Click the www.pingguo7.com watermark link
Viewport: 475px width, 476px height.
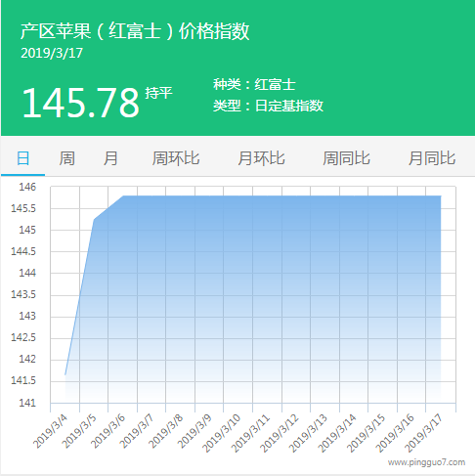pyautogui.click(x=426, y=462)
